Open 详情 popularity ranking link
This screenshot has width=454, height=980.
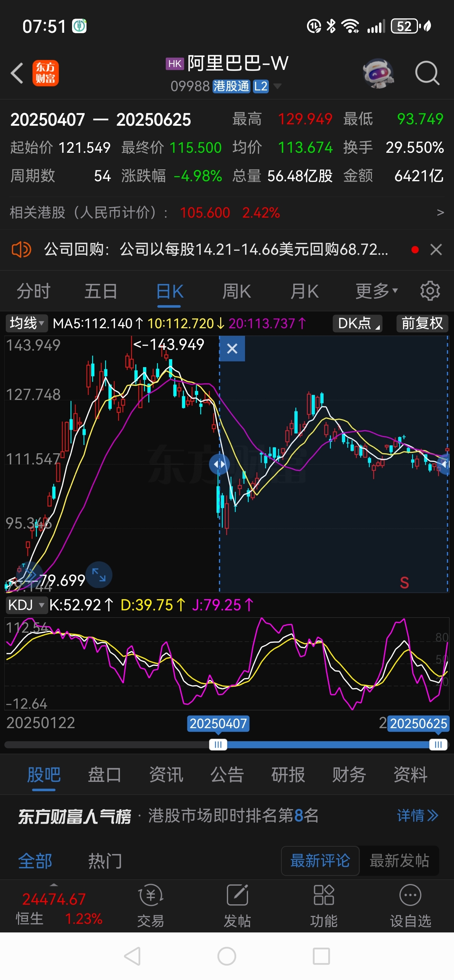pyautogui.click(x=418, y=815)
